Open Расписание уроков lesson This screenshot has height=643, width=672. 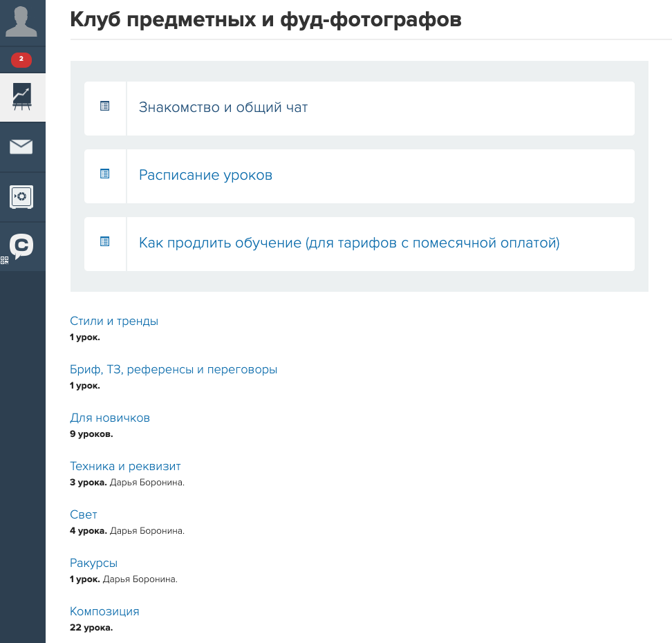coord(206,175)
